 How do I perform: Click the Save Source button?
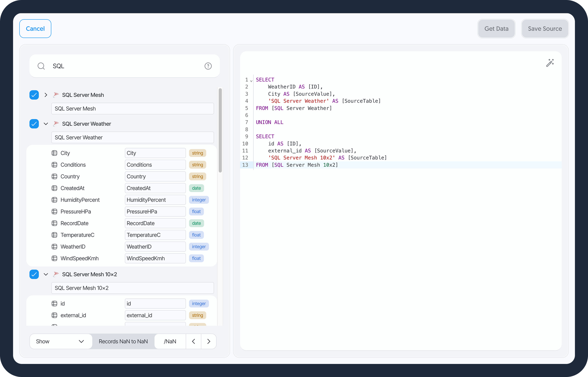[x=545, y=29]
